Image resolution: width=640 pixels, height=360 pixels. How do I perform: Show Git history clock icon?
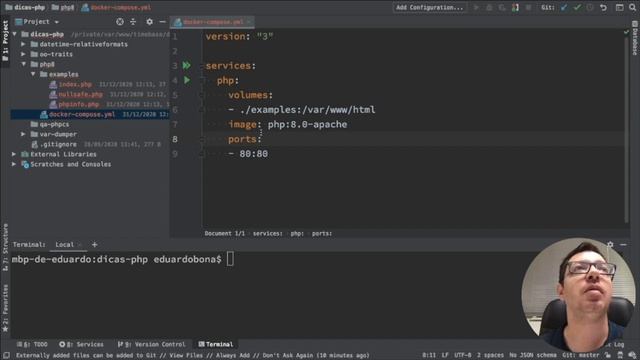coord(590,7)
